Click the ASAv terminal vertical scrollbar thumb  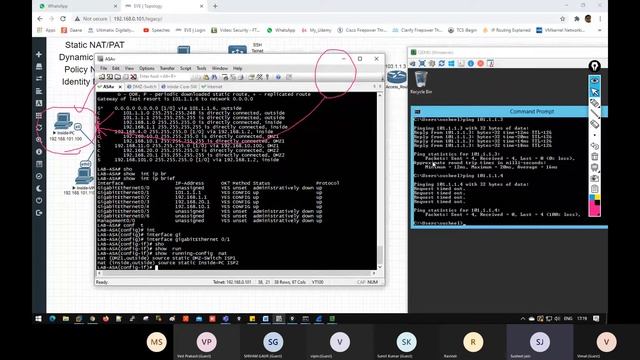point(380,254)
